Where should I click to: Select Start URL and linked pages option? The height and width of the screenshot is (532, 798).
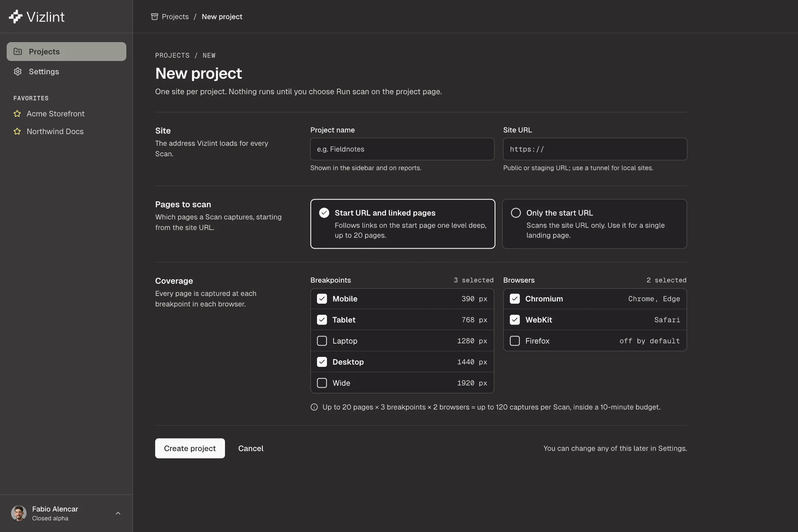403,224
